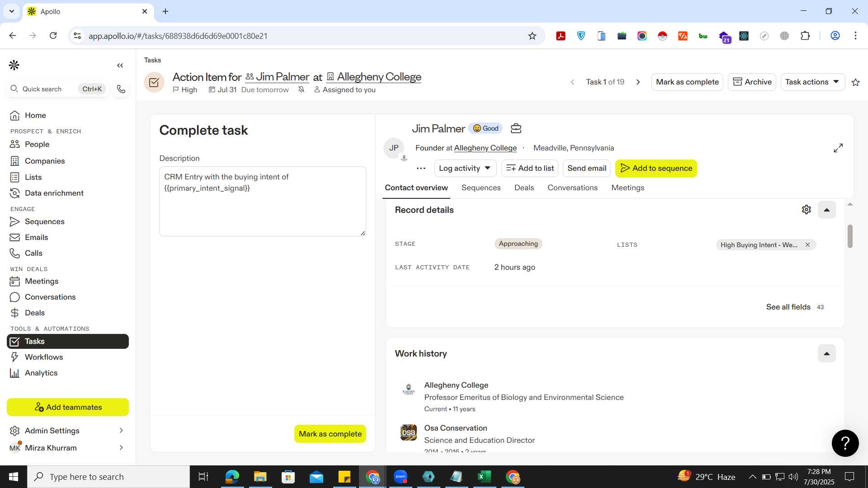Open the Task actions dropdown
Screen dimensions: 868x488
tap(812, 82)
